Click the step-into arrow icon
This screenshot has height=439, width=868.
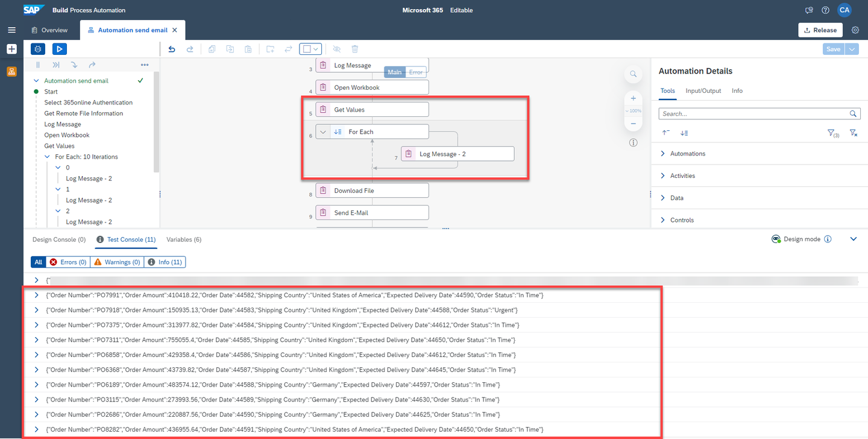[74, 65]
